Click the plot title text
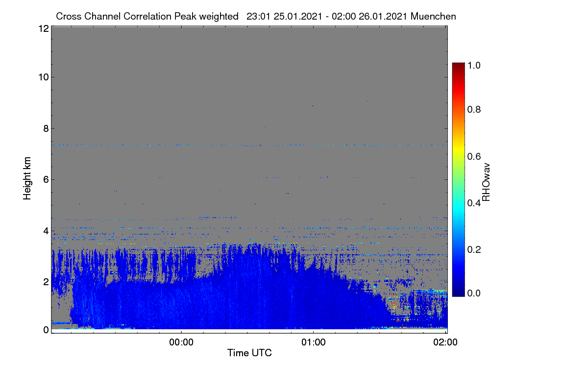 click(256, 16)
